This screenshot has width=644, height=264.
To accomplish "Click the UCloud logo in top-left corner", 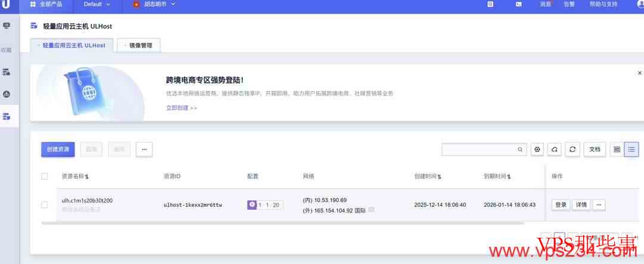I will [5, 5].
